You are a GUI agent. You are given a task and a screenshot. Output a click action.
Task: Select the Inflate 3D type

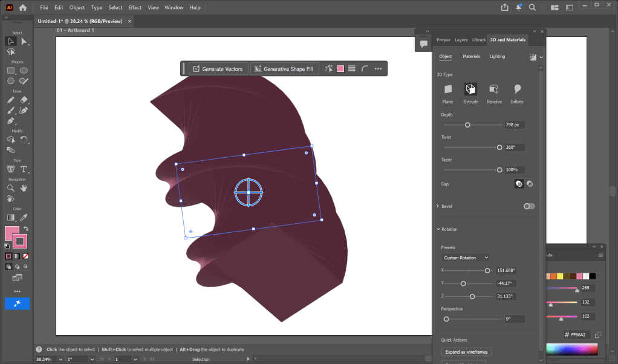coord(517,89)
